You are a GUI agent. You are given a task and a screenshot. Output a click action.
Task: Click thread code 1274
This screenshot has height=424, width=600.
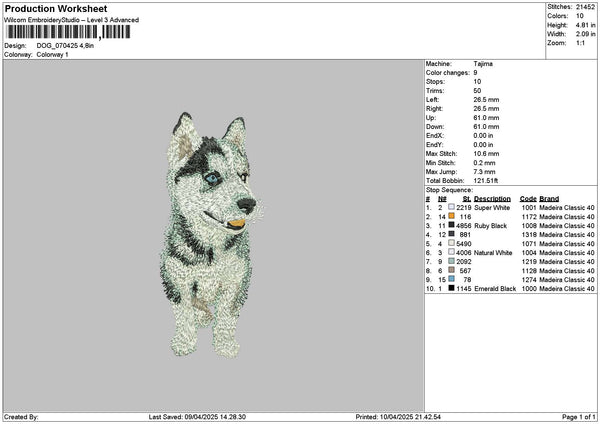tap(529, 280)
